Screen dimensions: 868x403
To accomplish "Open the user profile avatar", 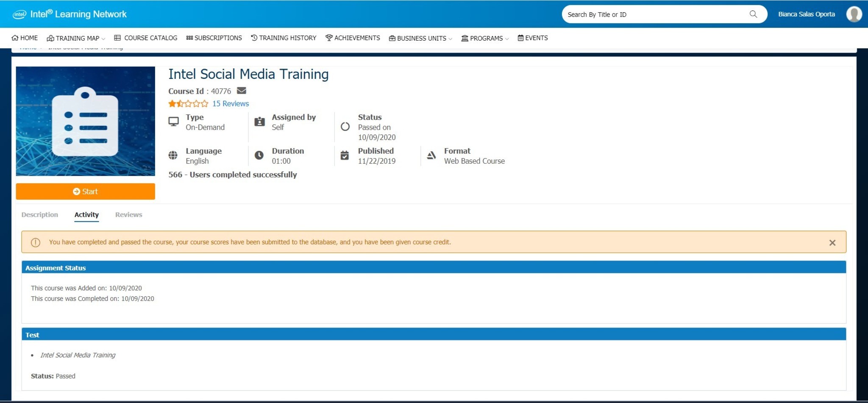I will 854,14.
